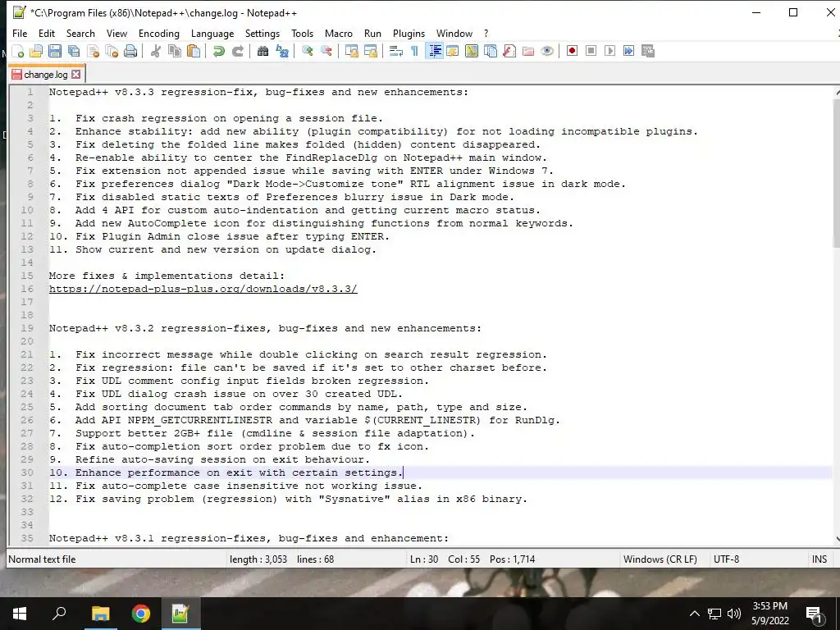
Task: Open the View menu
Action: point(116,33)
